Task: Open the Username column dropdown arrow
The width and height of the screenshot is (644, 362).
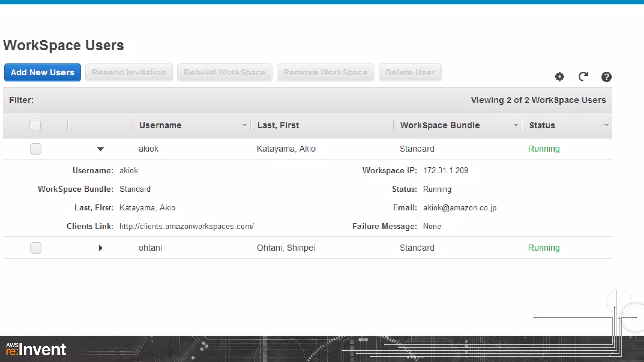Action: pyautogui.click(x=244, y=125)
